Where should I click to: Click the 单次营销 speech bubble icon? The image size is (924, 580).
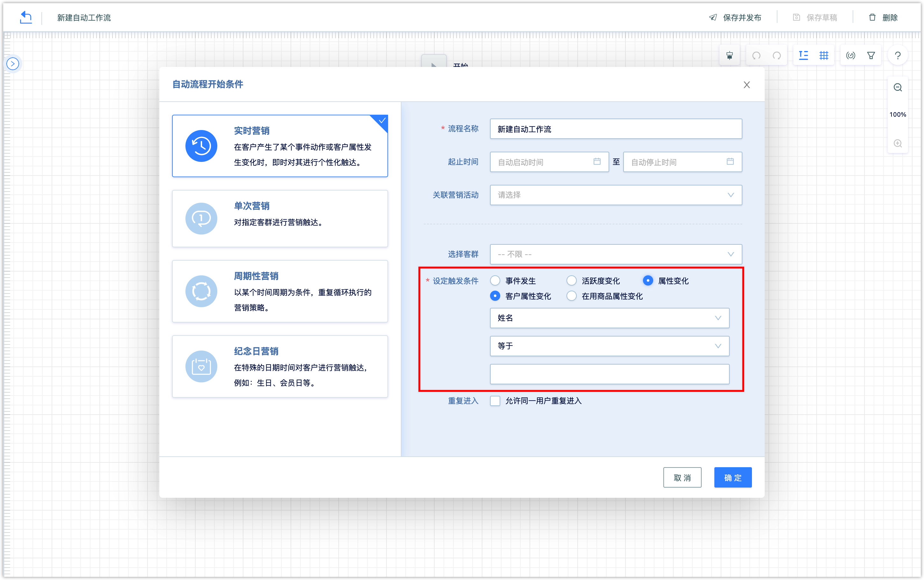(x=201, y=219)
